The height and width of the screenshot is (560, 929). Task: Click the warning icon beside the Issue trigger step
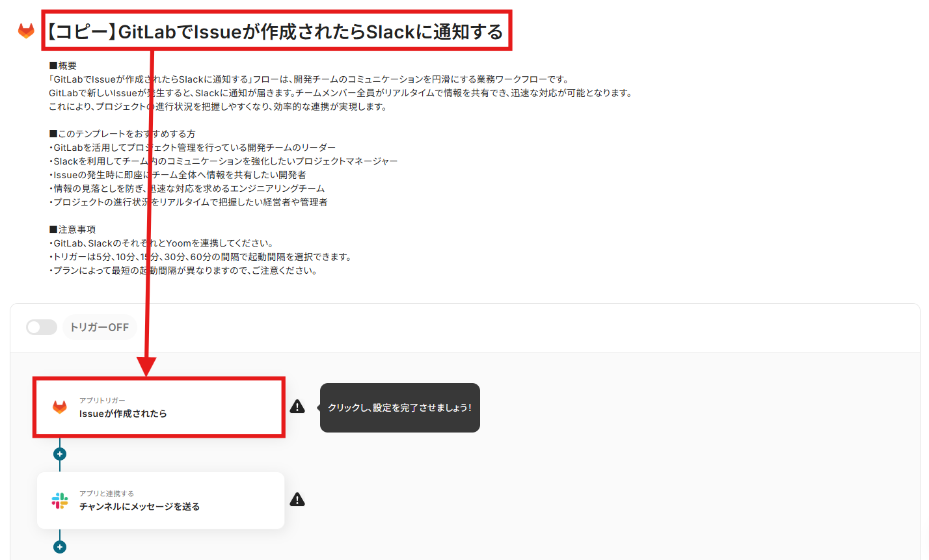[x=297, y=407]
